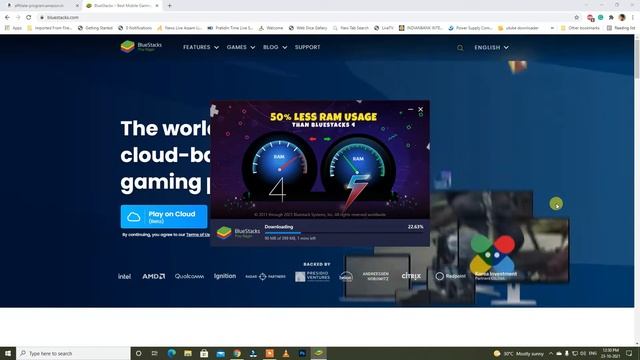Click the BlueStacks logo in site header
Viewport: 640px width, 360px height.
(x=141, y=47)
